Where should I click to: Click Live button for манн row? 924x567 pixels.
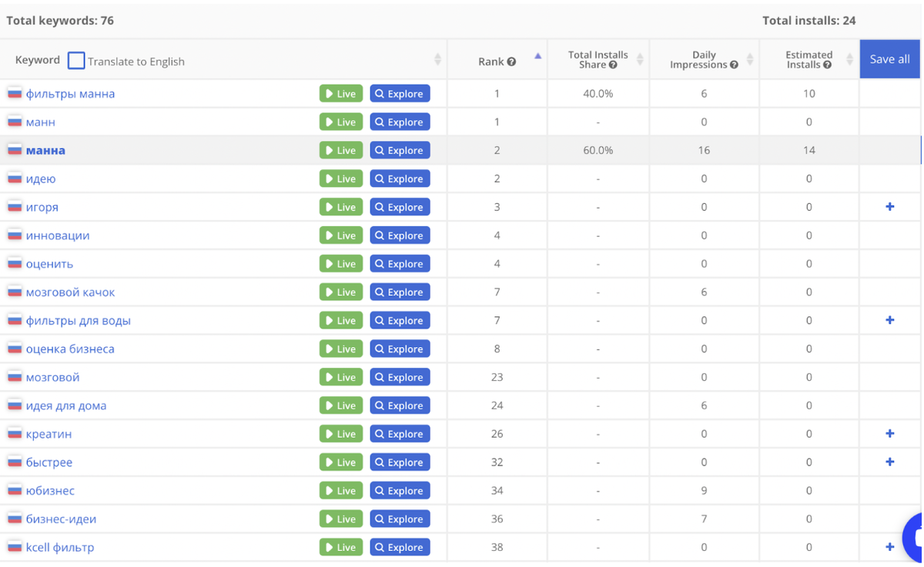point(341,122)
